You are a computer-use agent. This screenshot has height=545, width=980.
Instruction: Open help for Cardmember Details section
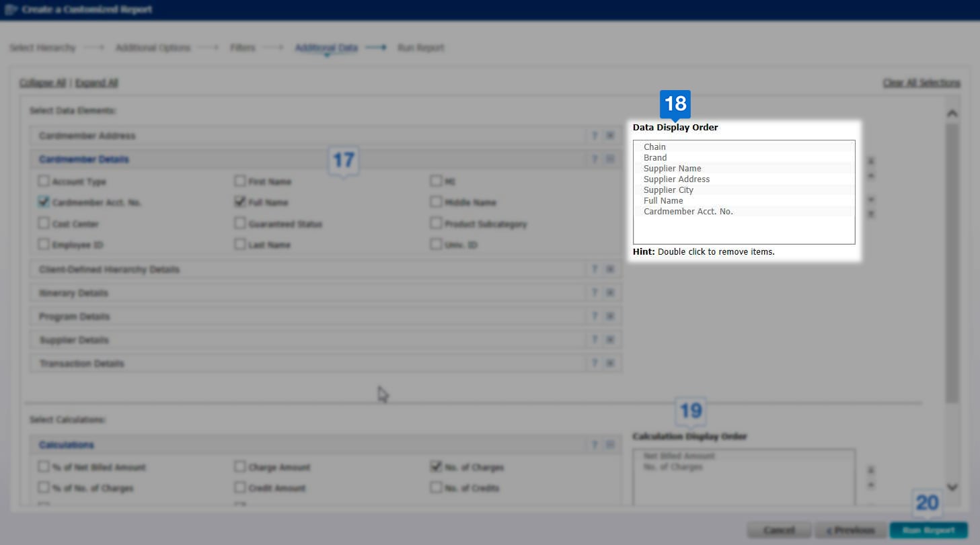click(595, 159)
